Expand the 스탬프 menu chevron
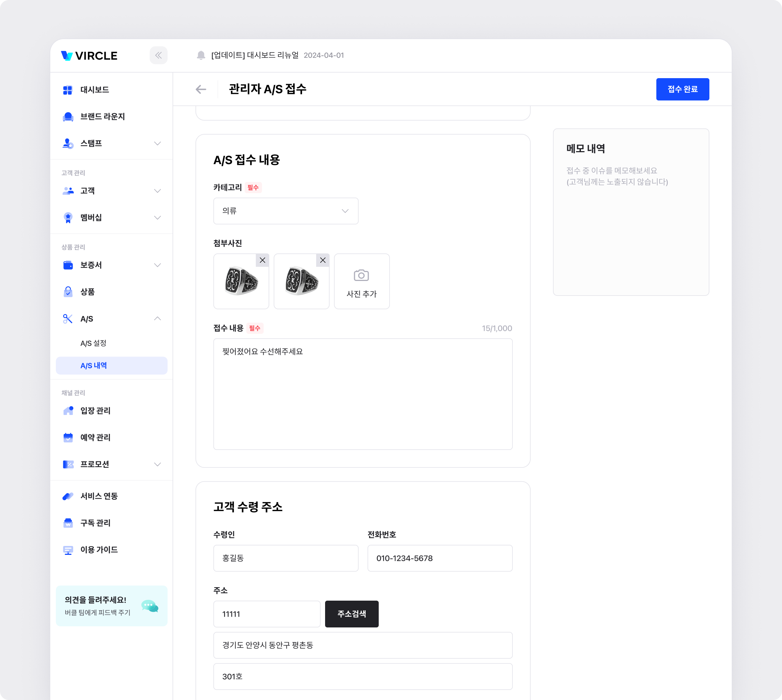782x700 pixels. point(158,144)
